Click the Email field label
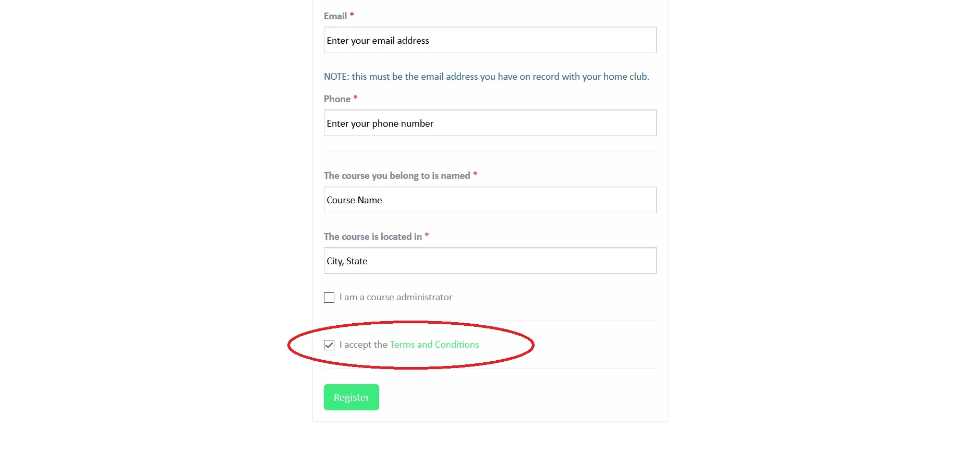Image resolution: width=980 pixels, height=453 pixels. 335,16
